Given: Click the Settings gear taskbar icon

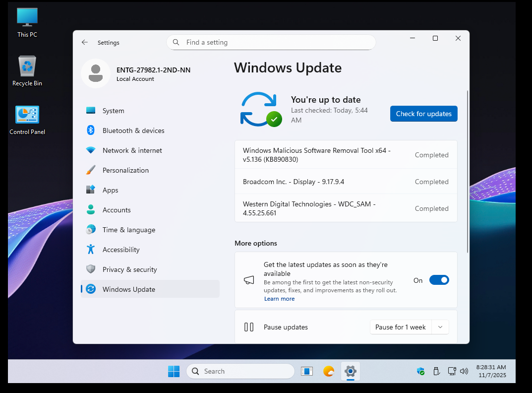Looking at the screenshot, I should 350,371.
